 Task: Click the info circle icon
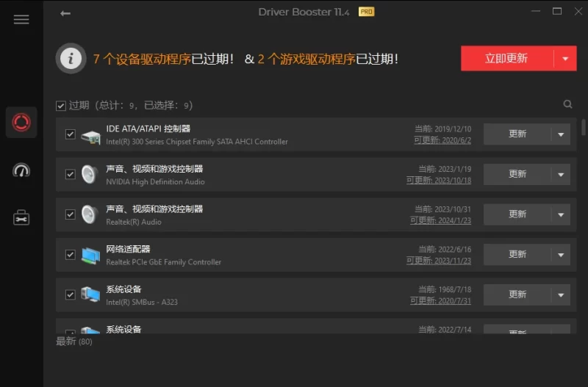[71, 59]
